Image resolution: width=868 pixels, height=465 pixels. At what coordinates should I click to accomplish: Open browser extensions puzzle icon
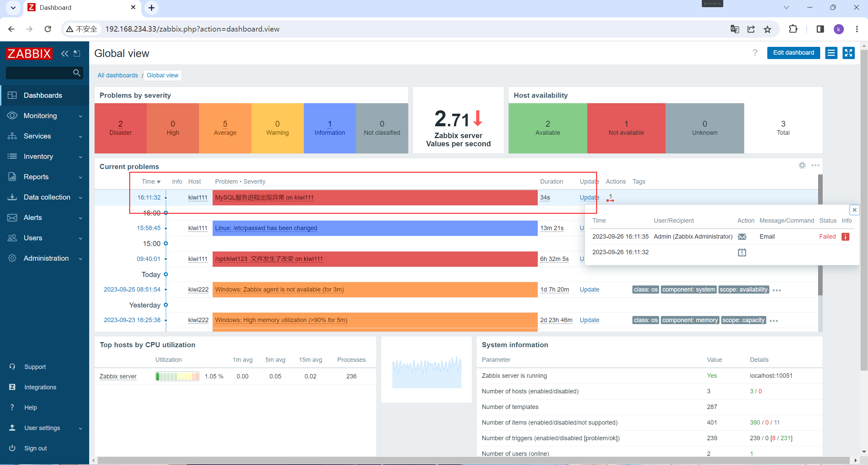(x=793, y=29)
